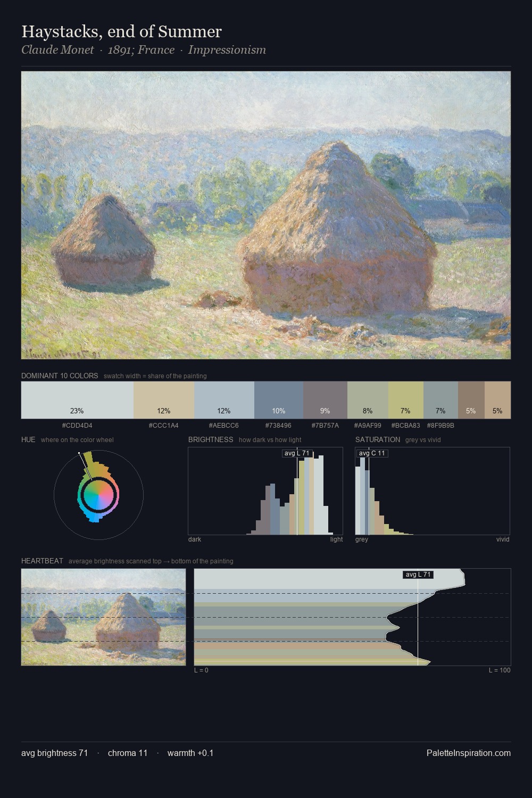Click the 'light' axis label under Brightness

(x=337, y=539)
